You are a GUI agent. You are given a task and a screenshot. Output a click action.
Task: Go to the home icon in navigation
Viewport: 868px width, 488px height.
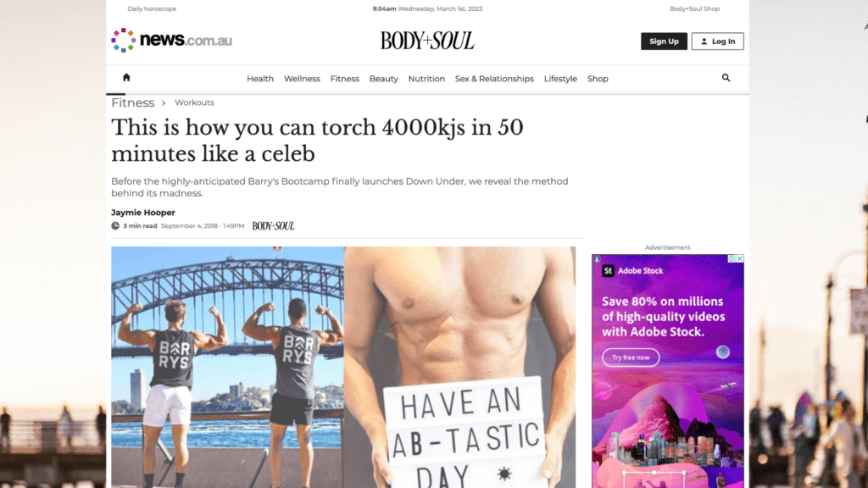coord(126,77)
